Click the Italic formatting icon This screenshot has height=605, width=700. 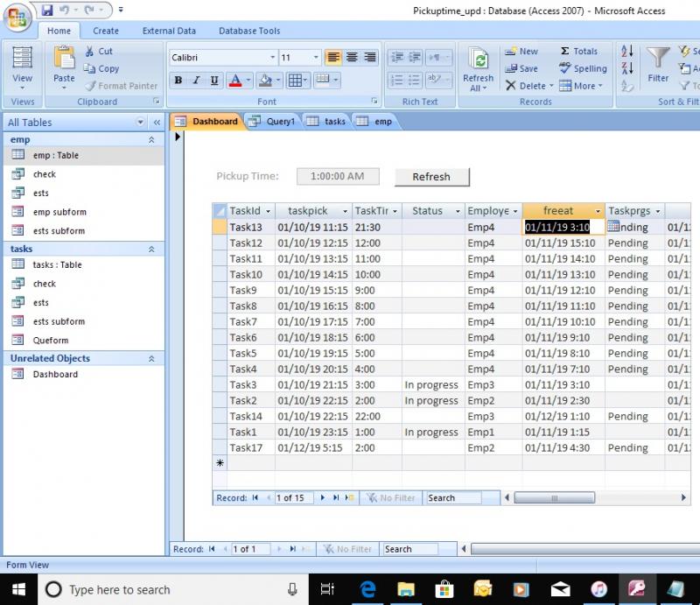click(196, 81)
